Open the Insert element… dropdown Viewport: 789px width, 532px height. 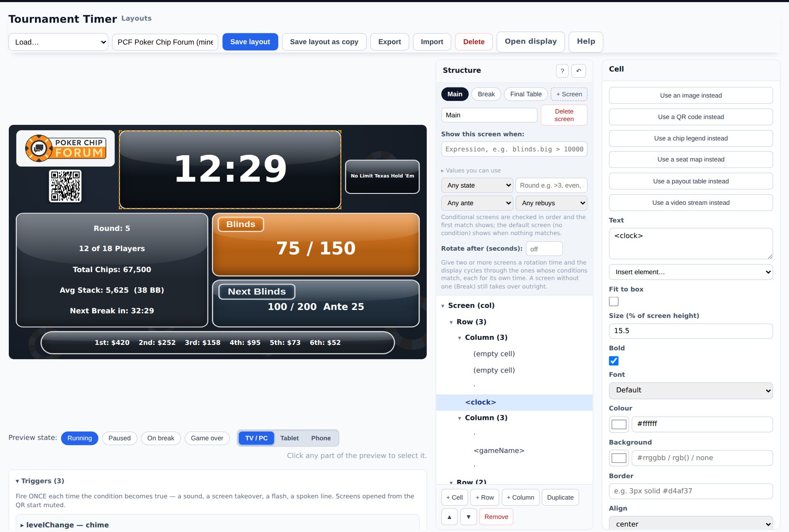click(691, 272)
